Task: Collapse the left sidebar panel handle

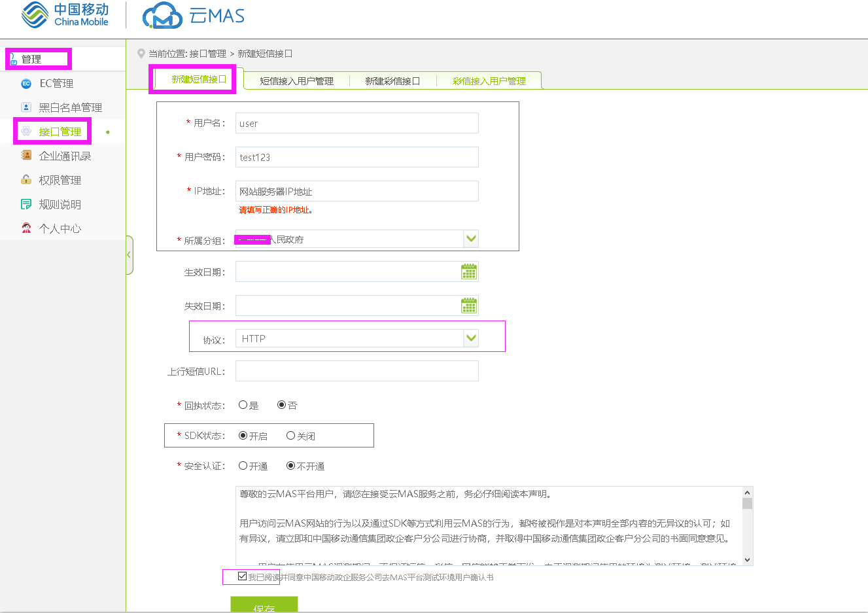Action: point(129,254)
